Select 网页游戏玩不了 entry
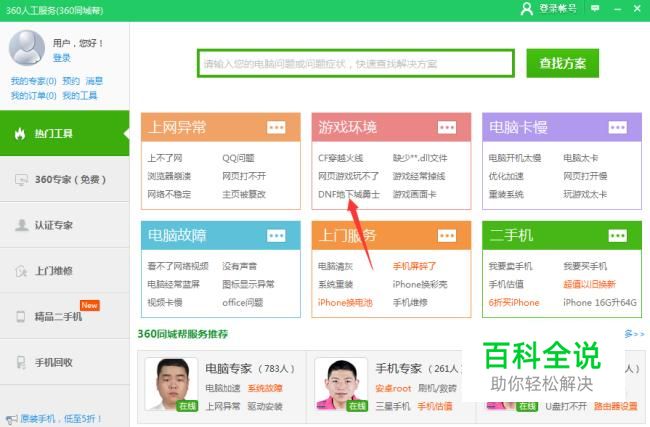 348,176
